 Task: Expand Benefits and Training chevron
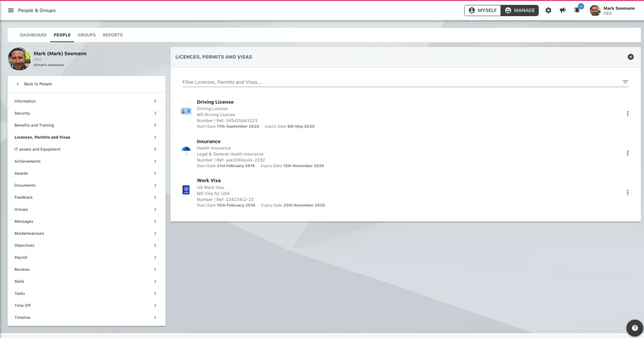pos(155,125)
